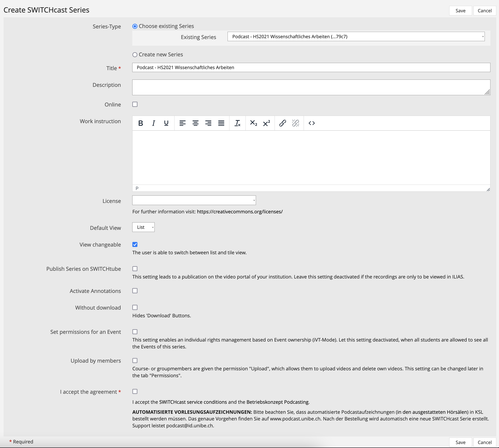Click the underline icon in editor
This screenshot has height=448, width=499.
click(166, 123)
